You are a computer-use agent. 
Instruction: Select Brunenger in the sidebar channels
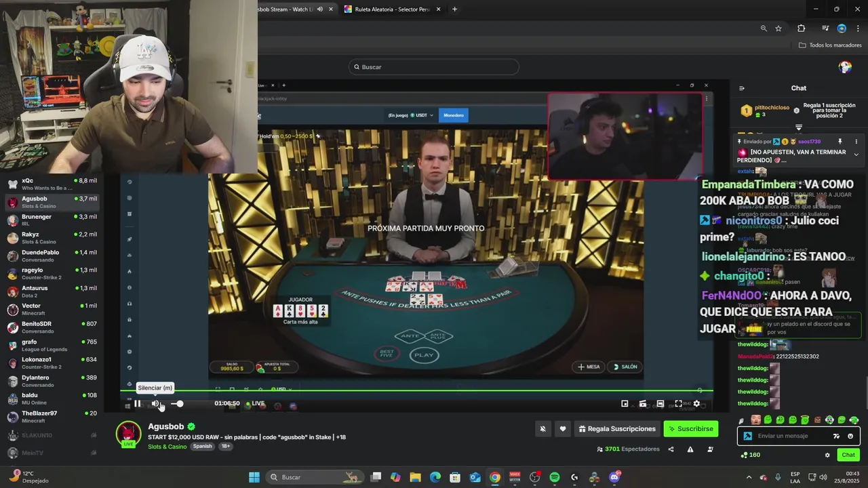coord(52,220)
